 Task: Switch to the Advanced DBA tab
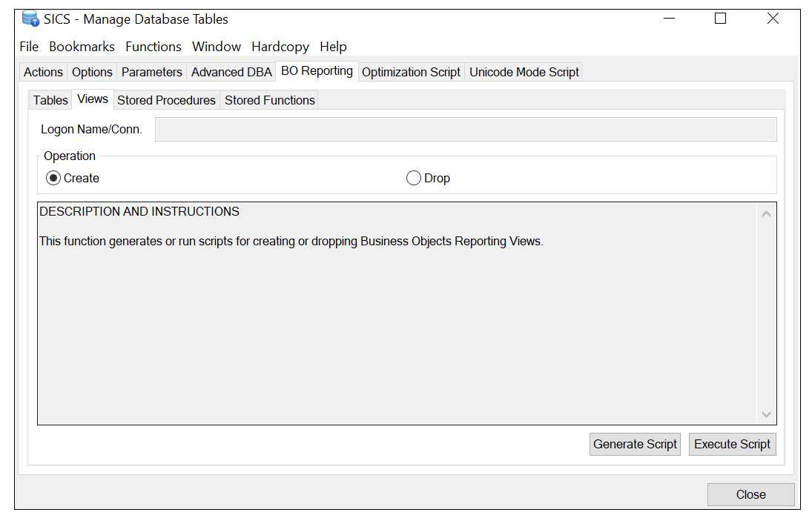tap(231, 72)
